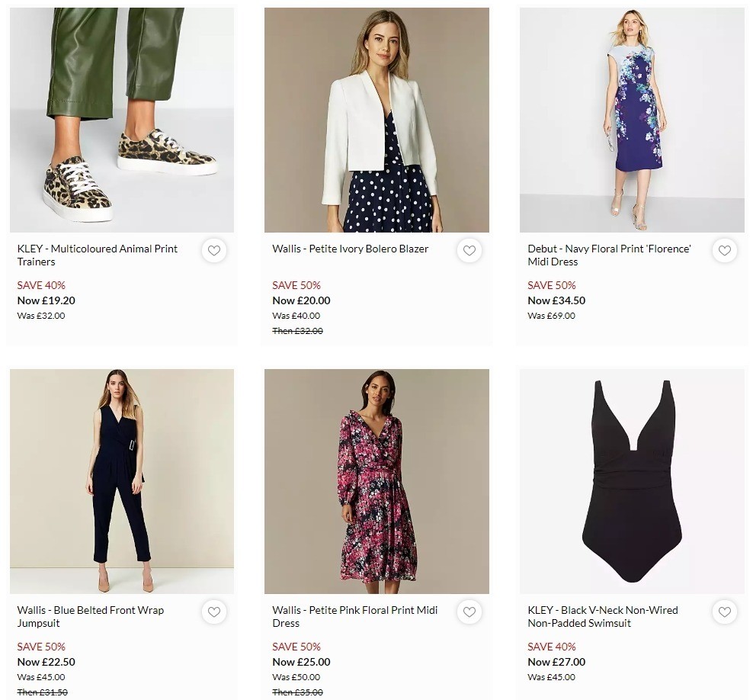Add the Animal Print Trainers to wishlist

coord(214,250)
